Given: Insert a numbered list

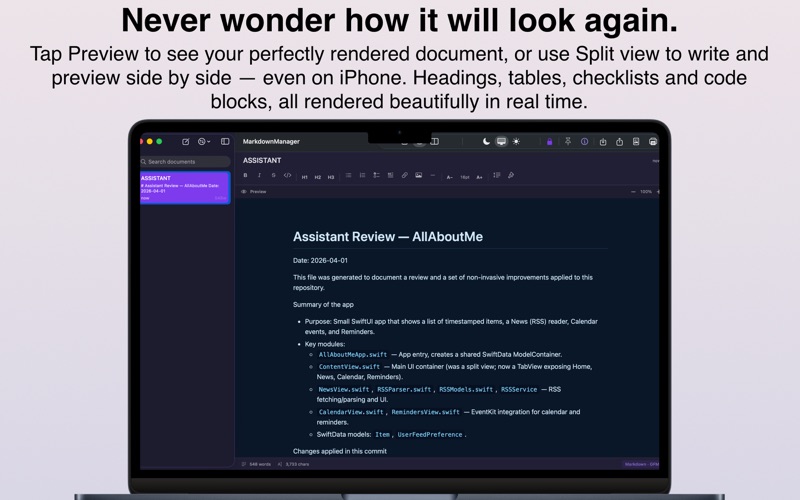Looking at the screenshot, I should 362,176.
